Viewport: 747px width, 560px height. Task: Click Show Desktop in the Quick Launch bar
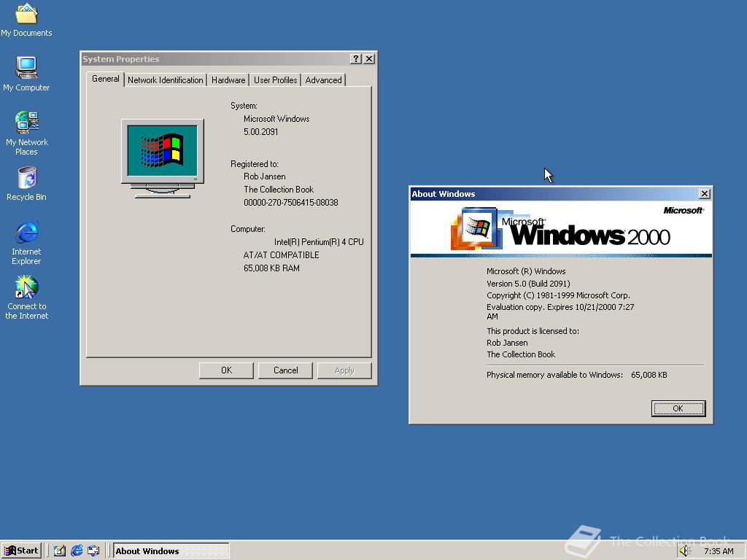coord(60,551)
